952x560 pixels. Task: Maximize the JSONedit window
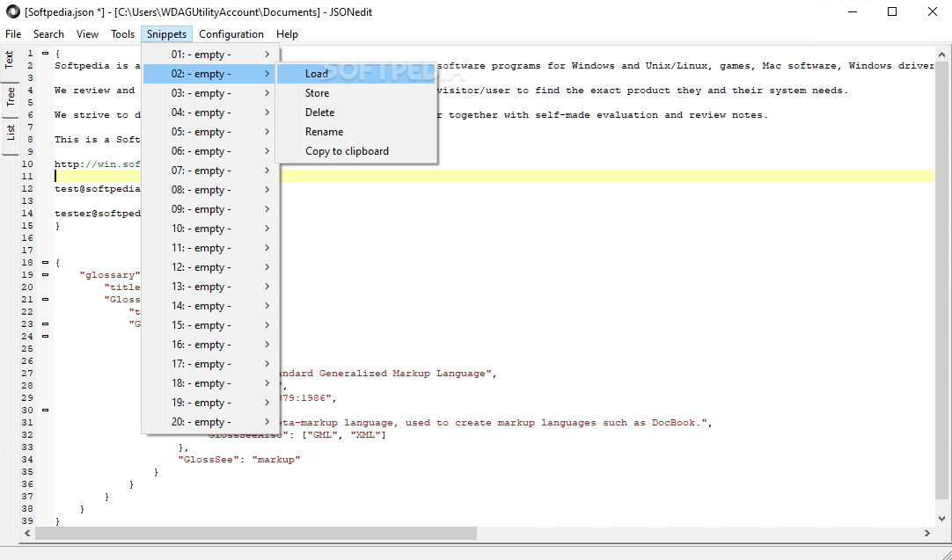click(x=892, y=12)
